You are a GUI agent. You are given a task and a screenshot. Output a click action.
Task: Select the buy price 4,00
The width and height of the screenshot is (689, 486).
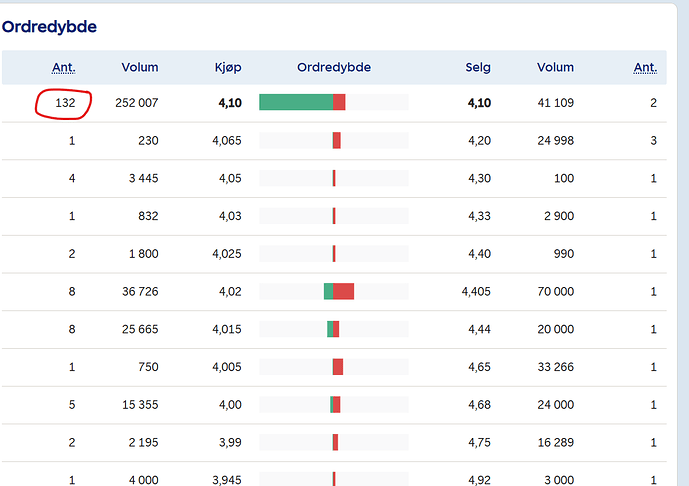click(229, 404)
